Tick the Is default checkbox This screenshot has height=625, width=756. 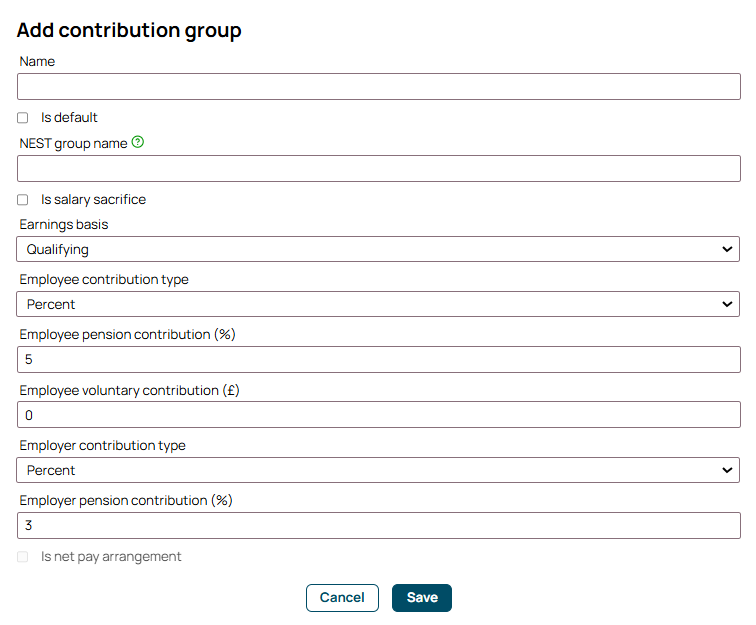click(23, 118)
